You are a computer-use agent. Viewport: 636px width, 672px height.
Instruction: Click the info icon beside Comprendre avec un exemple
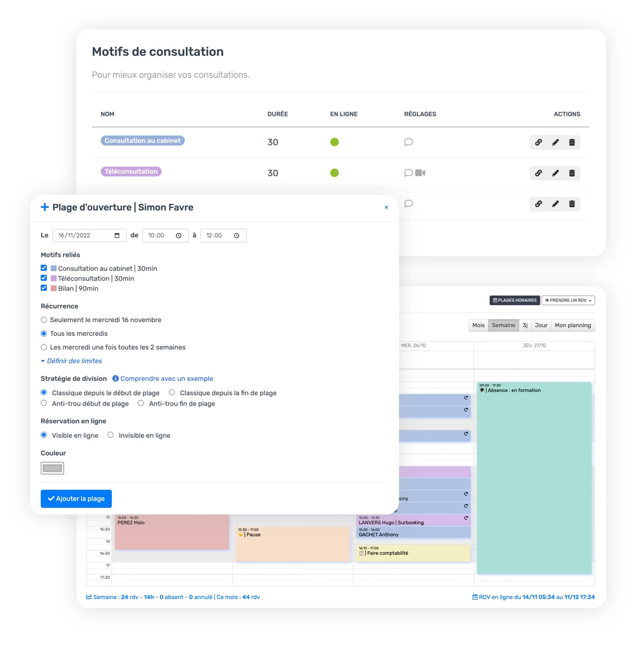tap(115, 379)
